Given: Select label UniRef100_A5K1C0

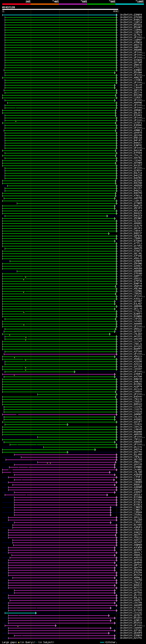Looking at the screenshot, I should coord(131,357).
